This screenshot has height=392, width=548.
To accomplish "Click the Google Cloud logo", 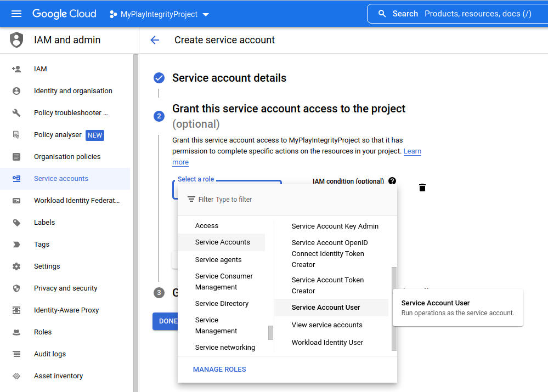I will [x=64, y=13].
